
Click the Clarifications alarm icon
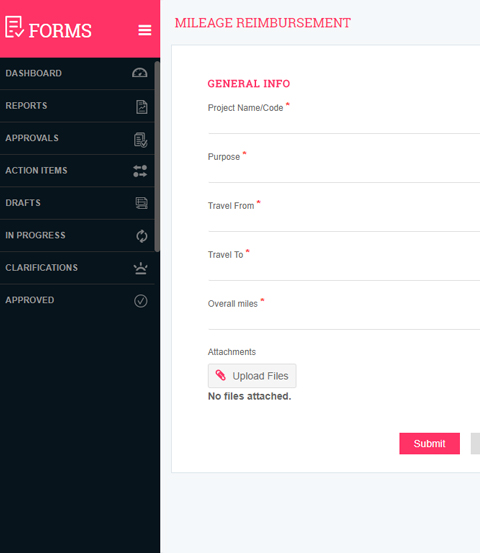(x=140, y=268)
